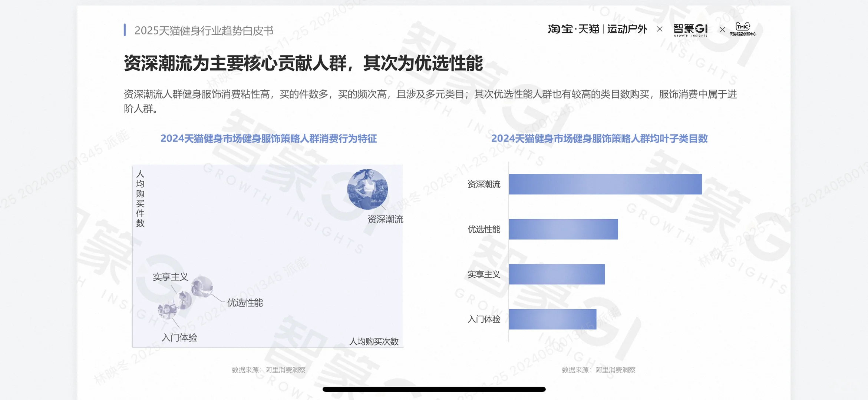Image resolution: width=868 pixels, height=400 pixels.
Task: Click the 实享主义 label in the scatter chart
Action: (171, 277)
